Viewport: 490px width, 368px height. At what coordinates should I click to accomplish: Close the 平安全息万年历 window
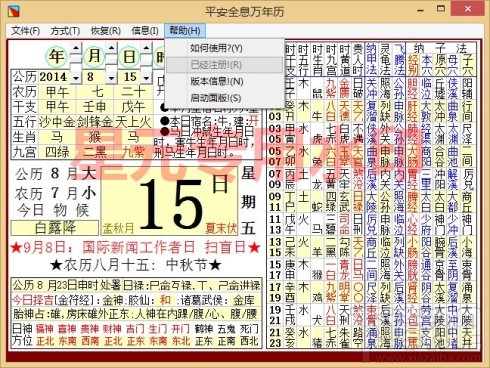pyautogui.click(x=468, y=9)
